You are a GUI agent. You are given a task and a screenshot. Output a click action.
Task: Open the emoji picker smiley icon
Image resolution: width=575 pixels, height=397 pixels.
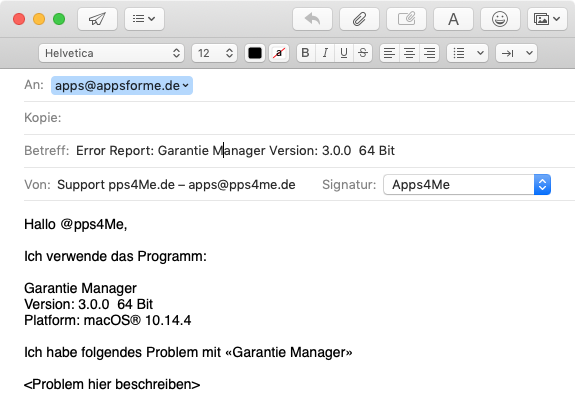[500, 19]
